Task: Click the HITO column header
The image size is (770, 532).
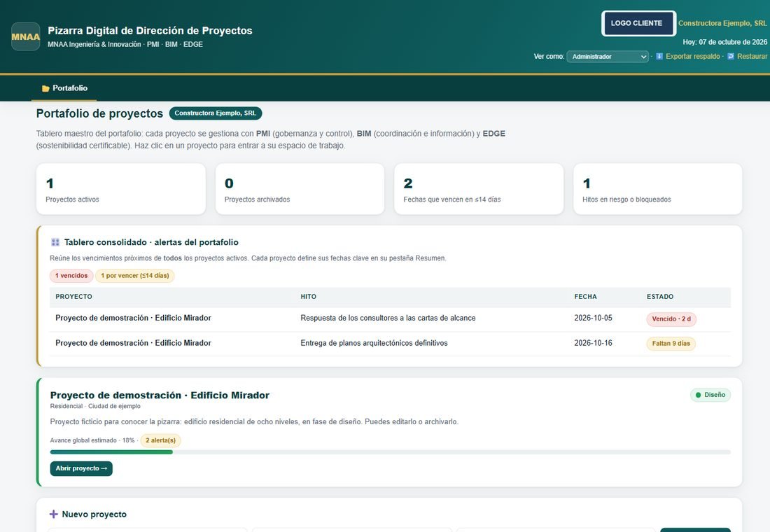Action: click(x=309, y=297)
